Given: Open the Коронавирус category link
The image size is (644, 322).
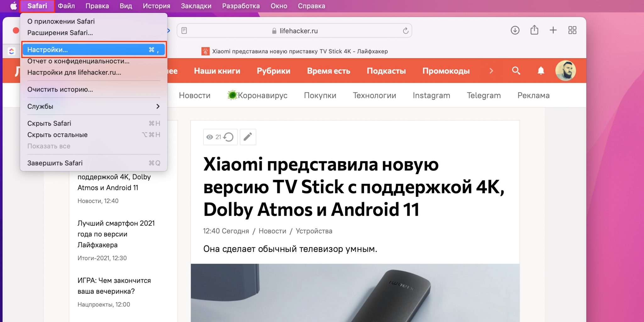Looking at the screenshot, I should pos(258,95).
